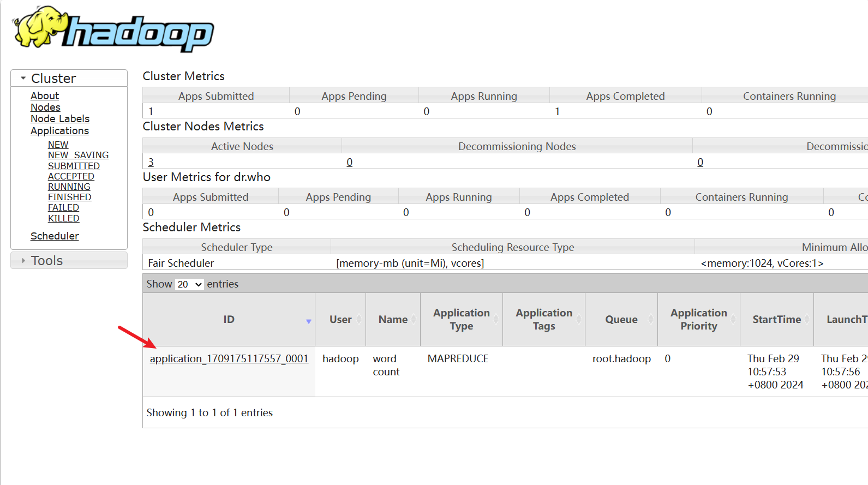Sort table by ID column arrow
The height and width of the screenshot is (485, 868).
[x=308, y=321]
